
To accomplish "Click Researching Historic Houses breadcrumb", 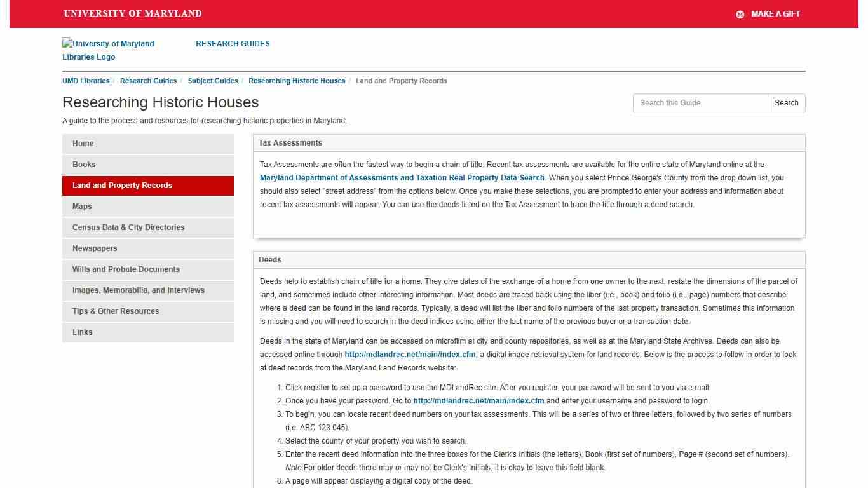I will click(x=297, y=81).
